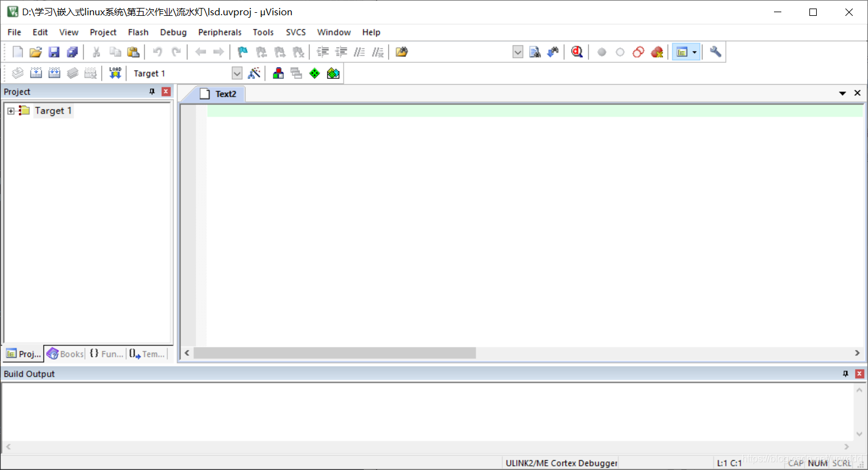Clear all bookmarks icon
Image resolution: width=868 pixels, height=470 pixels.
click(x=298, y=52)
